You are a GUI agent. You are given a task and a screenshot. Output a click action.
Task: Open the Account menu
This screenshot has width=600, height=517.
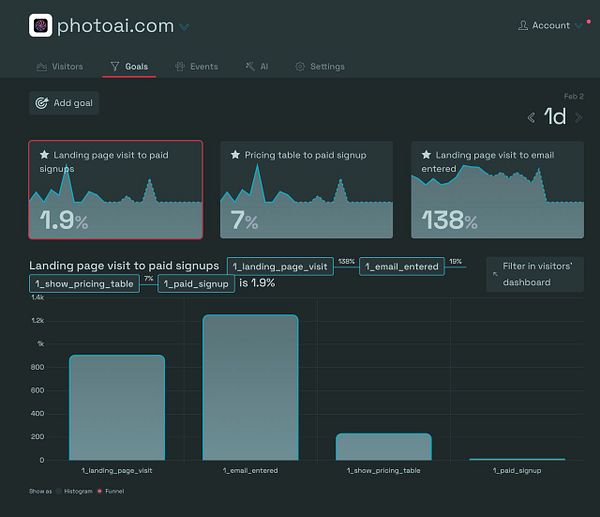[x=550, y=26]
